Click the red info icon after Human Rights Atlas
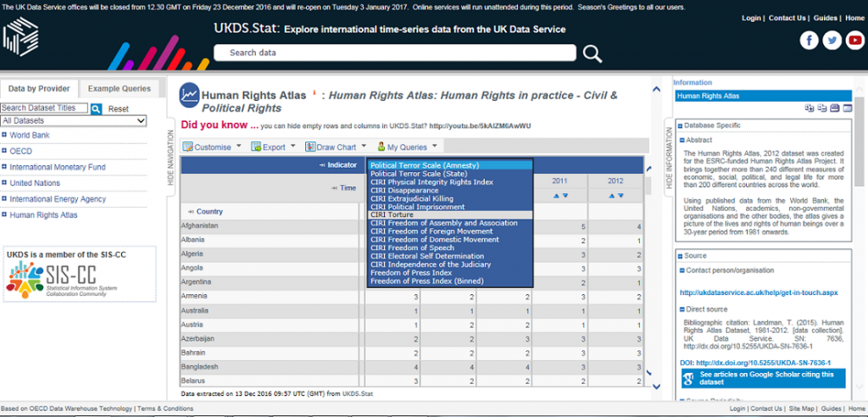 [314, 93]
